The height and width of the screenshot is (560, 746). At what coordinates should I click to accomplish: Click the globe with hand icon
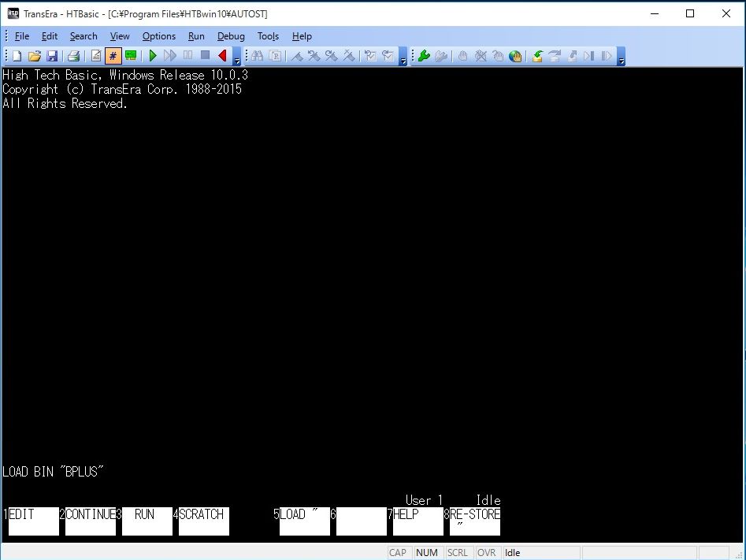(515, 56)
